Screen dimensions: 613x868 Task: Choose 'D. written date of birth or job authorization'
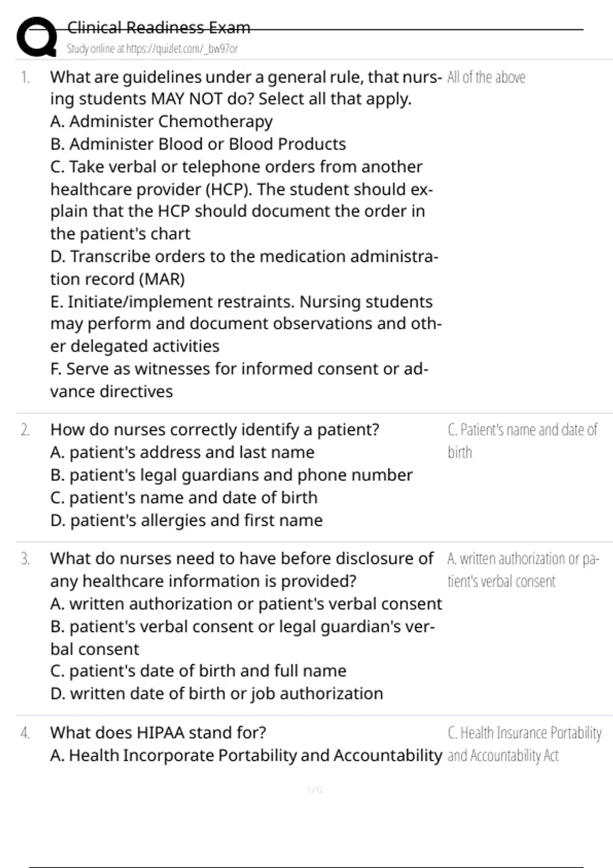(217, 694)
